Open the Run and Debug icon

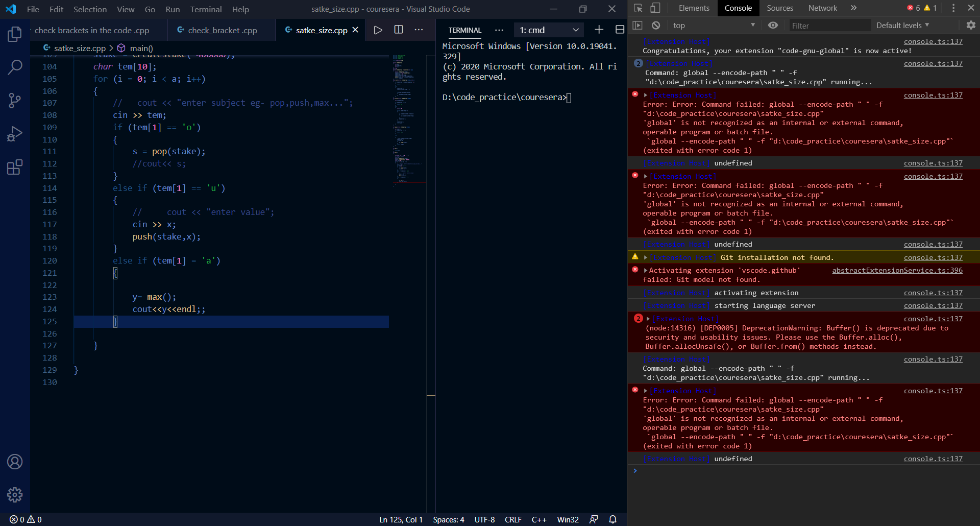[x=15, y=133]
